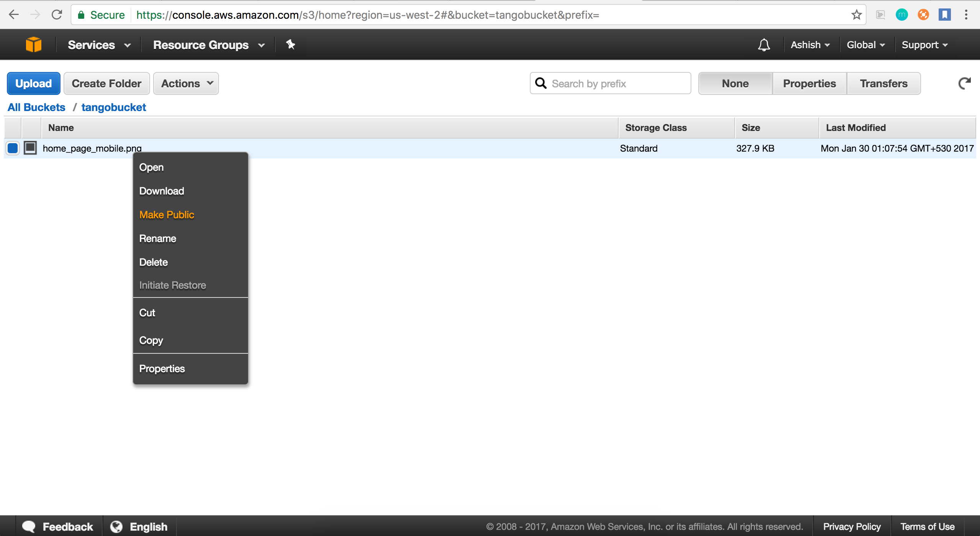Click the AWS orange cube logo

click(33, 45)
